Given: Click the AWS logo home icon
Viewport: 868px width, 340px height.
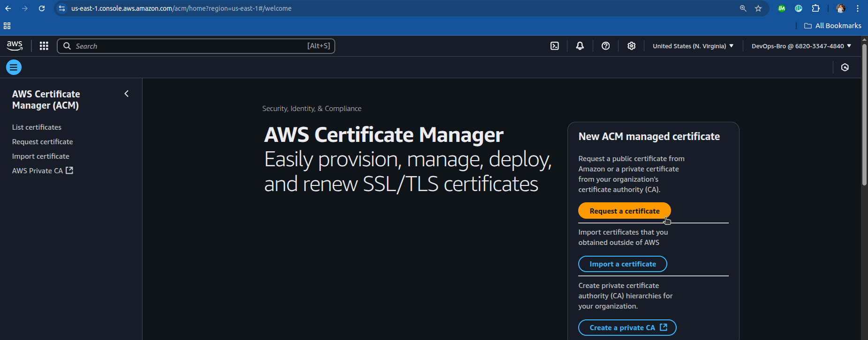Looking at the screenshot, I should coord(15,45).
